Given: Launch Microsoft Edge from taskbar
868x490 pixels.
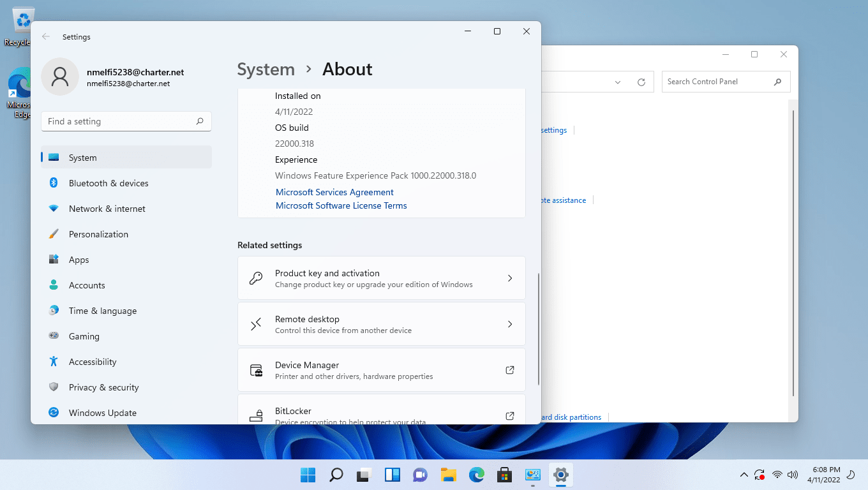Looking at the screenshot, I should pyautogui.click(x=476, y=475).
